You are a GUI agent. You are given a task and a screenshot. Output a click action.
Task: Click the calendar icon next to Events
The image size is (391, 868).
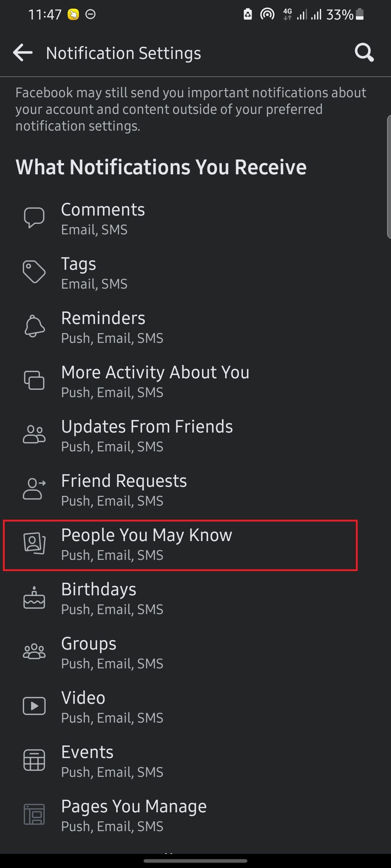point(34,760)
